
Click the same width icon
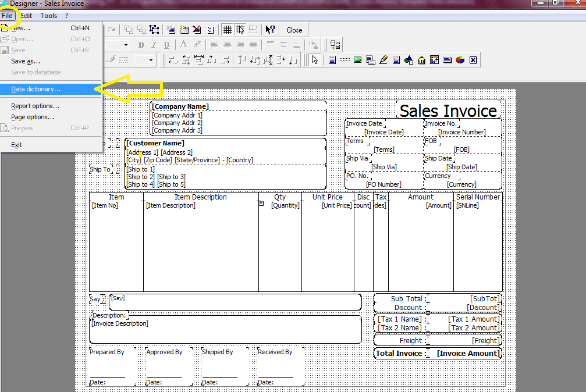coord(199,60)
